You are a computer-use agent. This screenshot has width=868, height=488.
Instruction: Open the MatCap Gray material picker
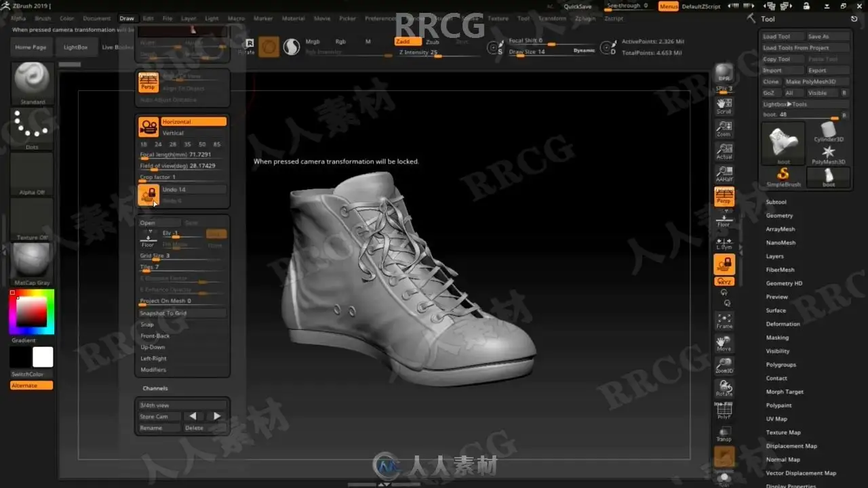[32, 262]
